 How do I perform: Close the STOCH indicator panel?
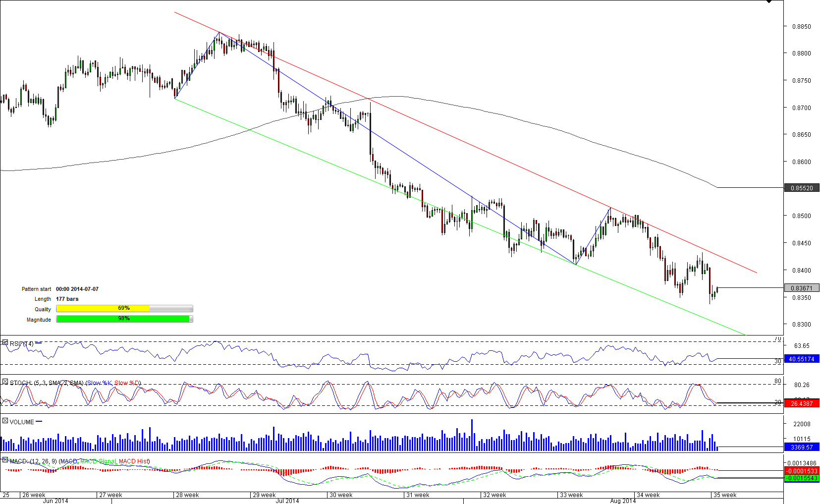point(5,382)
